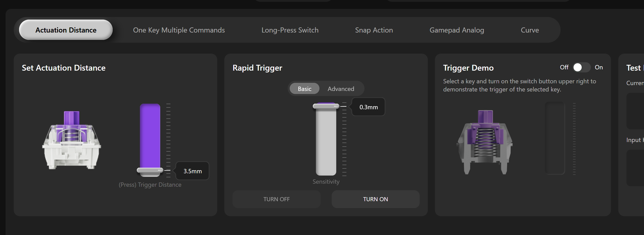Open the Curve tab
Viewport: 644px width, 235px height.
[x=530, y=30]
